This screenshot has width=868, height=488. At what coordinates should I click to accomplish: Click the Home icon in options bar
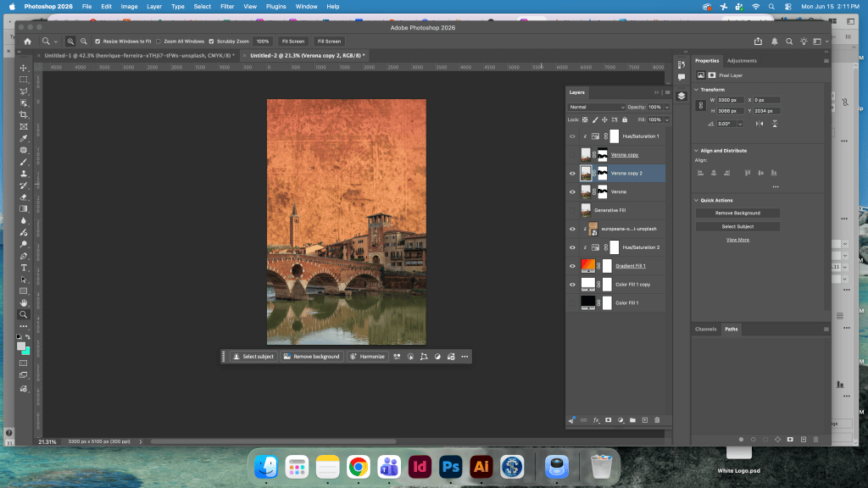(x=27, y=42)
